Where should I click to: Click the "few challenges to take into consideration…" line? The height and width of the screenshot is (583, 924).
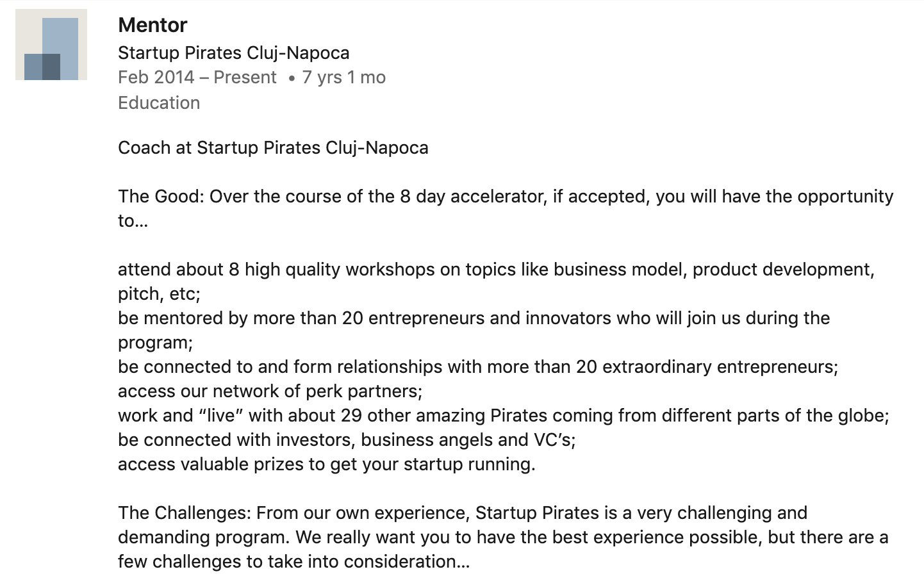293,561
